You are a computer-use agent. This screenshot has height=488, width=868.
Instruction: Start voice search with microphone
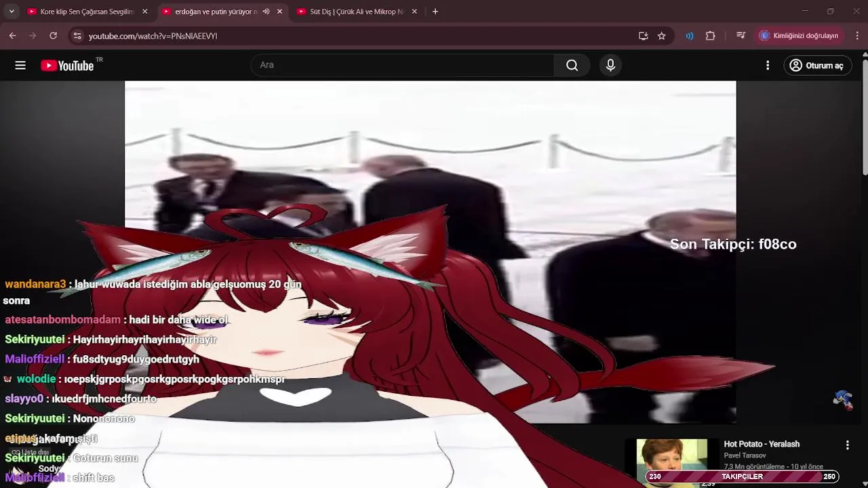(x=610, y=65)
